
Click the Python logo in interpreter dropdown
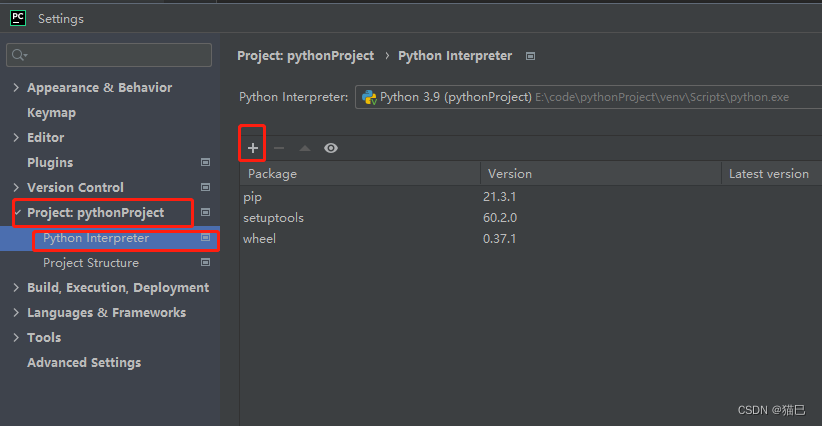tap(369, 97)
